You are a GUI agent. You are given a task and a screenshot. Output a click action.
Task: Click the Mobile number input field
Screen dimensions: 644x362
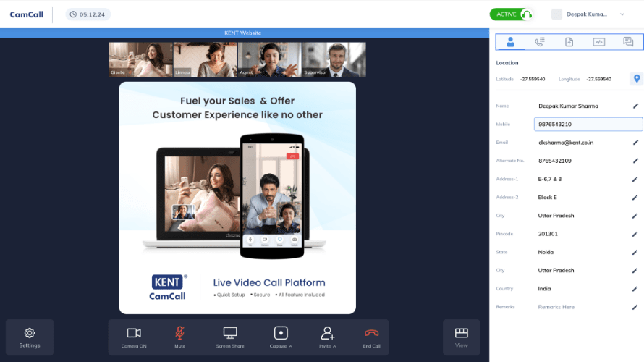click(588, 124)
